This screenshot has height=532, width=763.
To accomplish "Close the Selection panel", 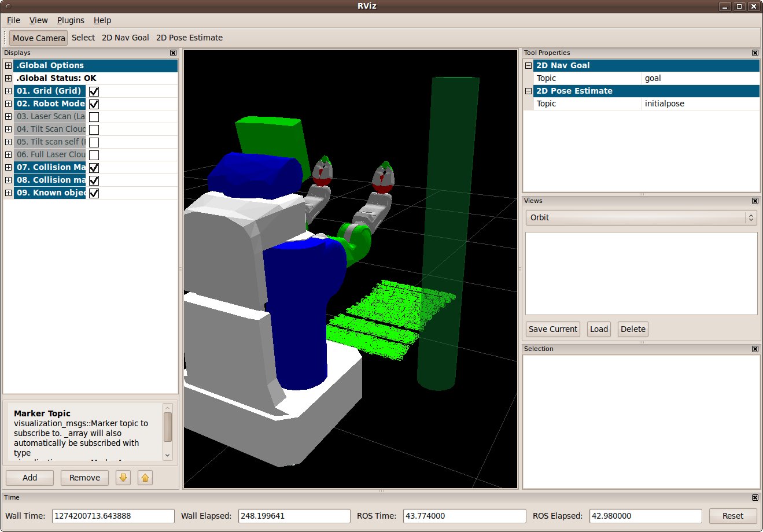I will point(755,349).
